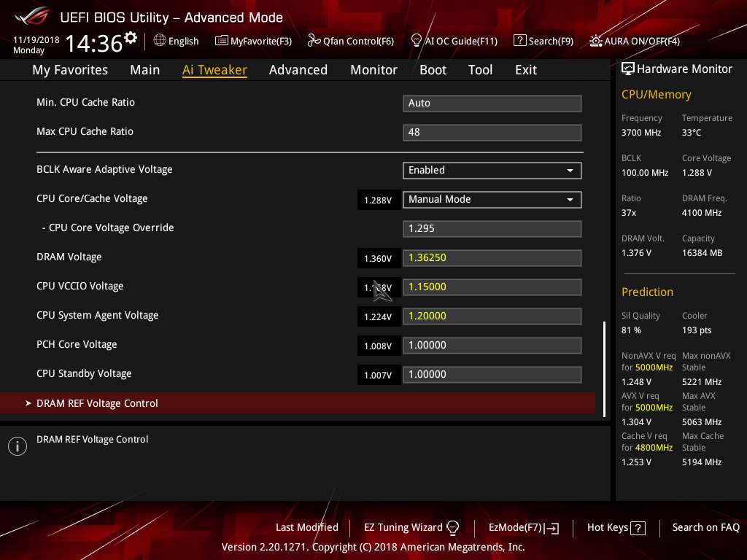Click the ROG logo icon
Image resolution: width=747 pixels, height=560 pixels.
click(x=32, y=17)
